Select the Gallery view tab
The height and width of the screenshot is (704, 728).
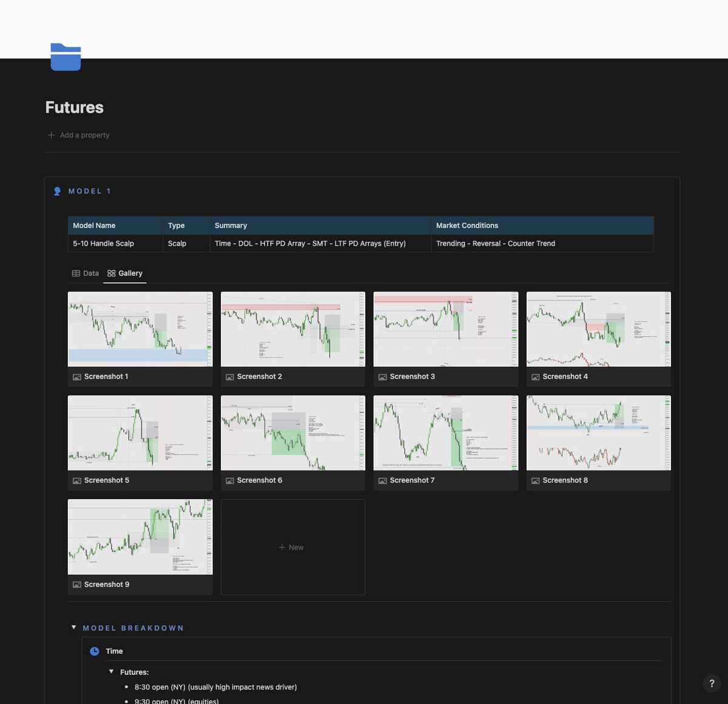click(x=125, y=273)
